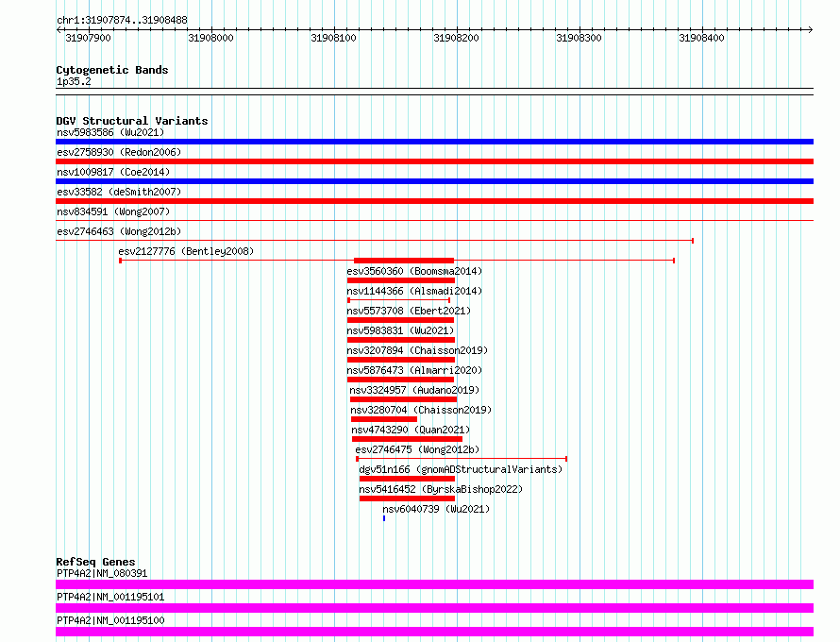Image resolution: width=840 pixels, height=642 pixels.
Task: Click the red bar under nsv3280704
Action: 383,419
